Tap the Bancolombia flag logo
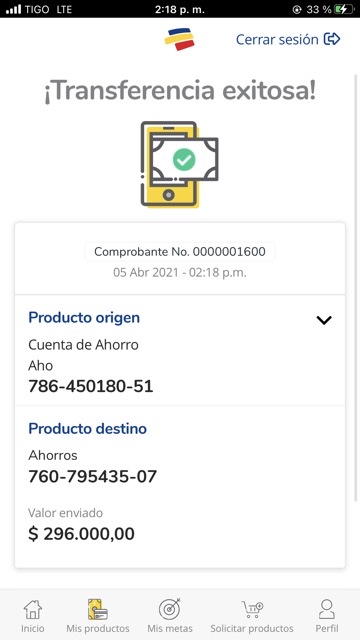The height and width of the screenshot is (640, 360). [x=180, y=39]
